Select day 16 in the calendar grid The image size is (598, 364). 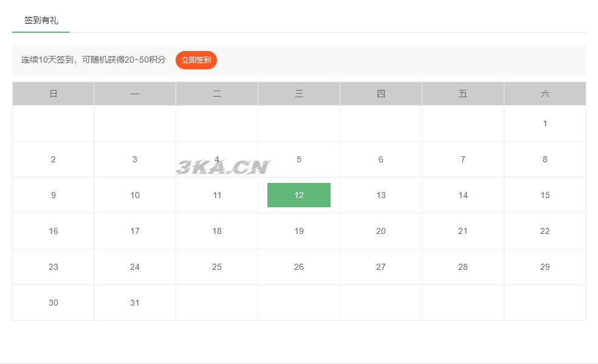(x=53, y=231)
